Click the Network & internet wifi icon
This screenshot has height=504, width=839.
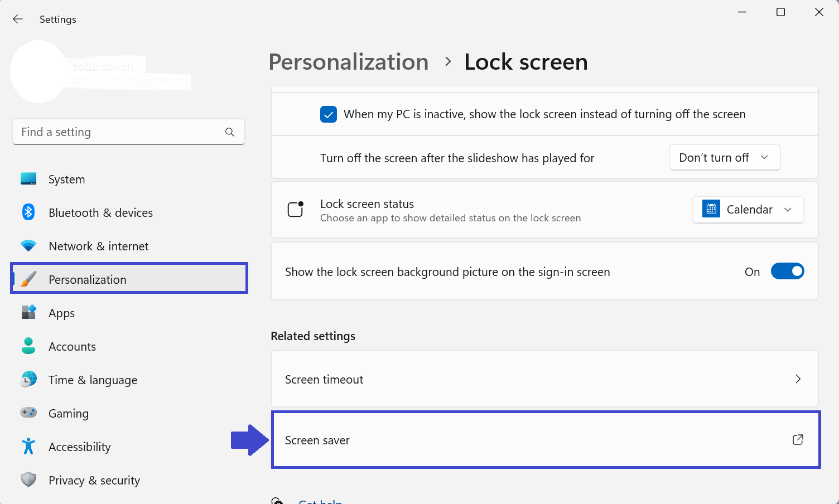pyautogui.click(x=28, y=246)
